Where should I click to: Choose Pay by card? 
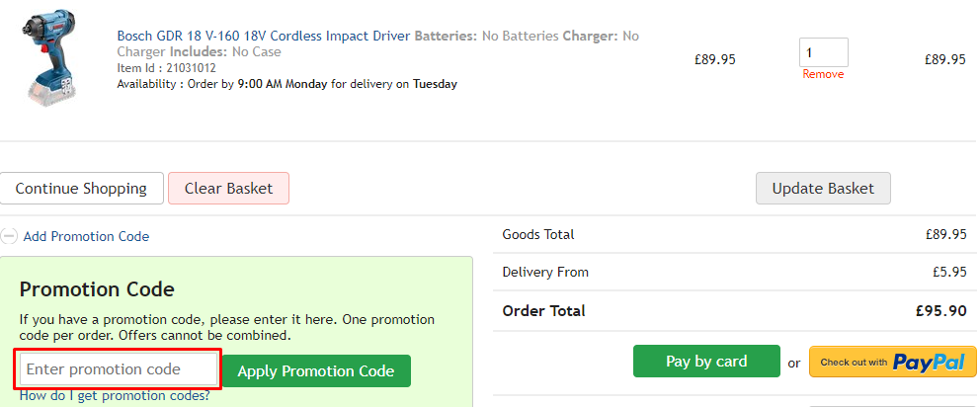point(706,362)
